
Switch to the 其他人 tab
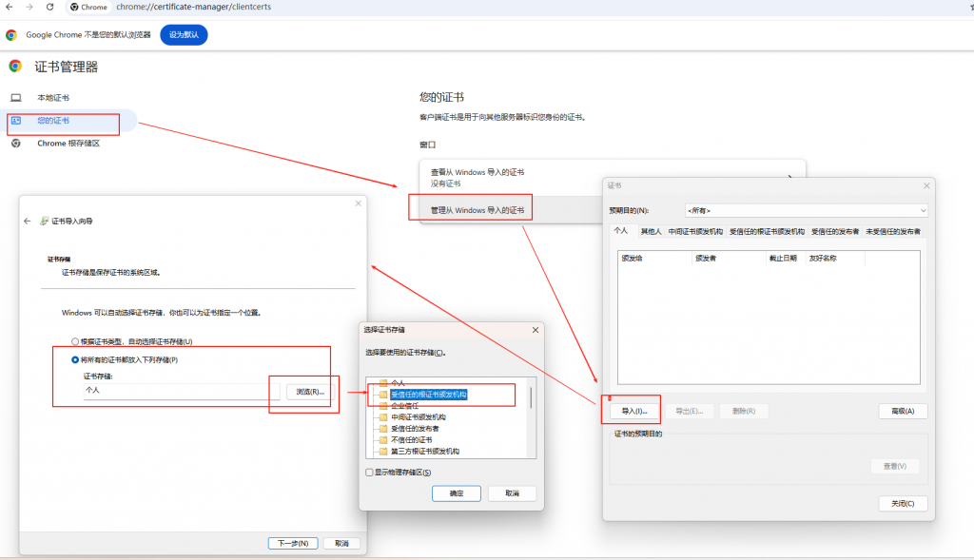pos(651,231)
